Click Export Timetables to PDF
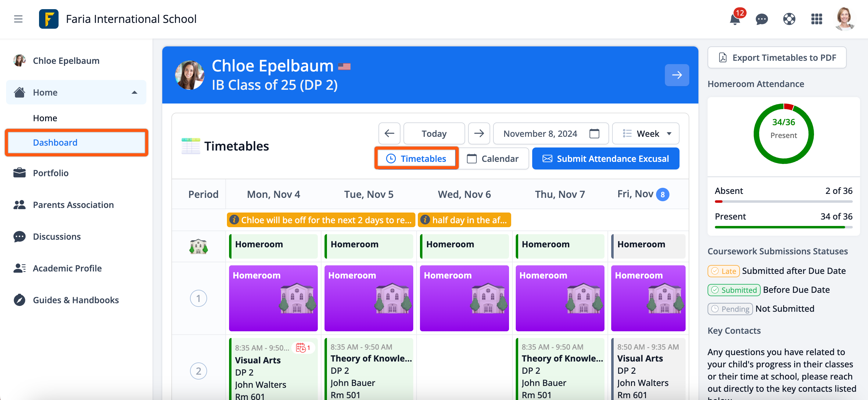The image size is (868, 400). click(x=777, y=58)
